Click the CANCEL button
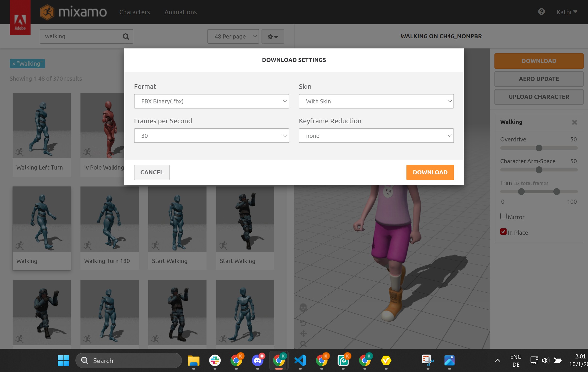This screenshot has width=588, height=372. tap(152, 172)
